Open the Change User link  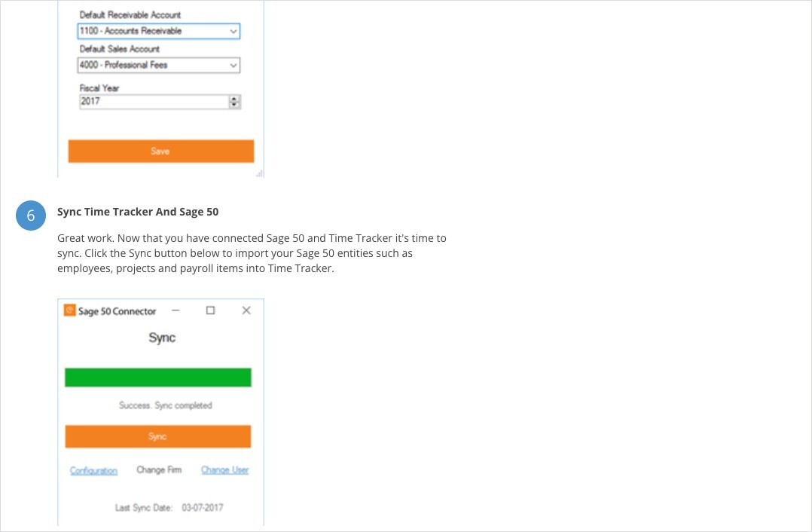224,470
